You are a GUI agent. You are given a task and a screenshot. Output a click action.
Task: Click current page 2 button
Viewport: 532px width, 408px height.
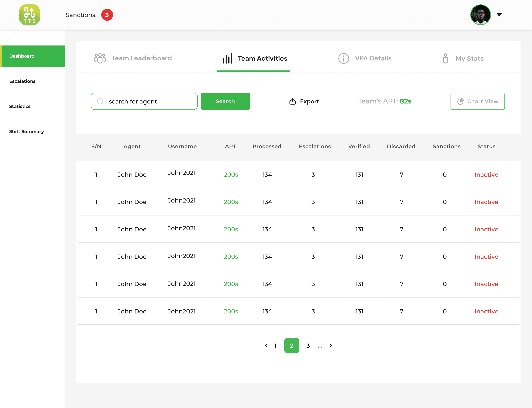292,346
